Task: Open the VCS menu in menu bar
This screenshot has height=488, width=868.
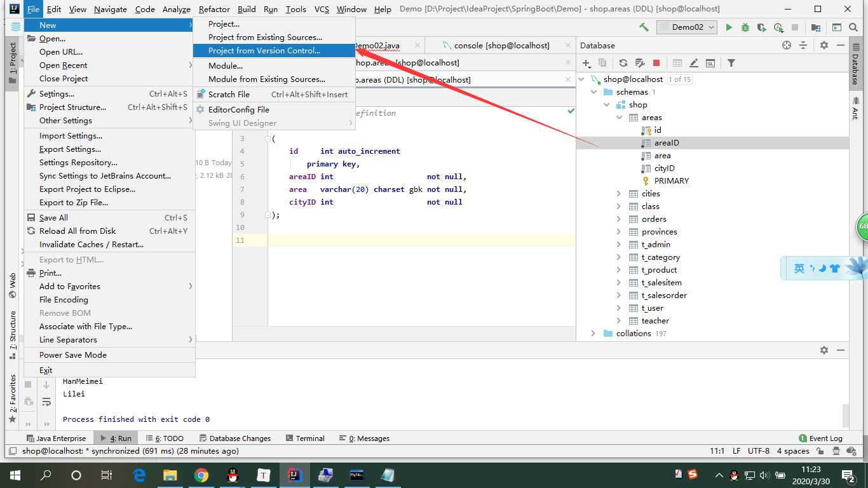Action: coord(322,9)
